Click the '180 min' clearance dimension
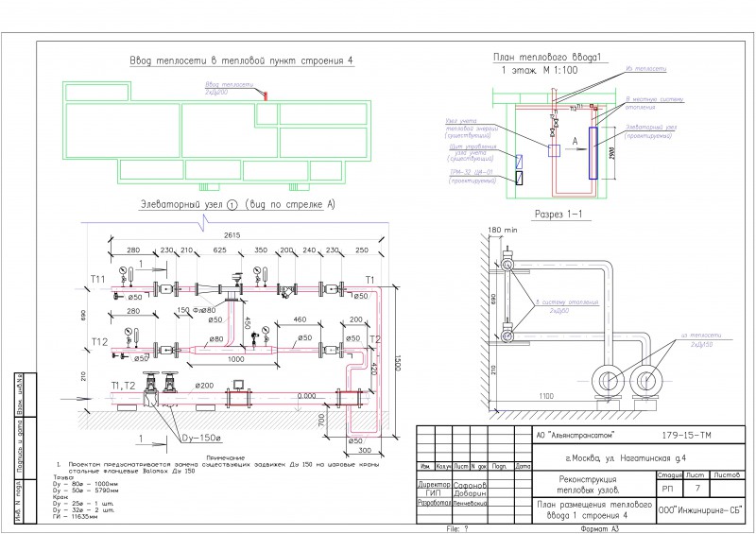 click(x=503, y=230)
